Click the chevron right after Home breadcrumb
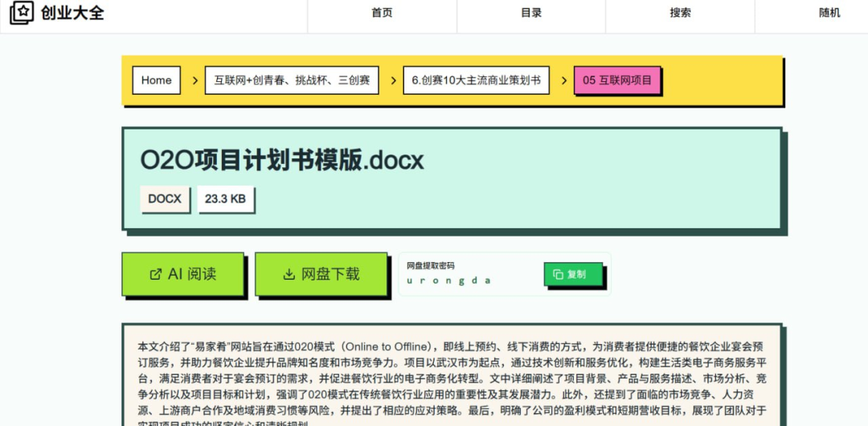868x426 pixels. tap(195, 80)
